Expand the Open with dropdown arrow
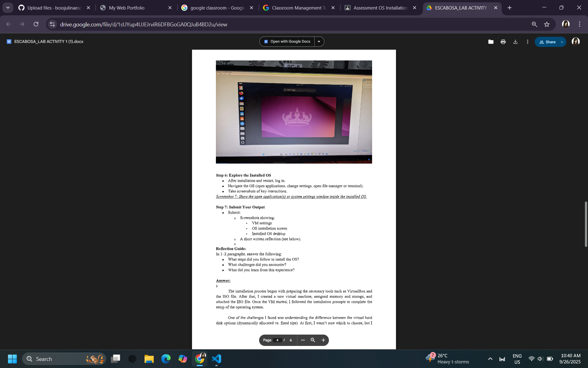 (319, 42)
